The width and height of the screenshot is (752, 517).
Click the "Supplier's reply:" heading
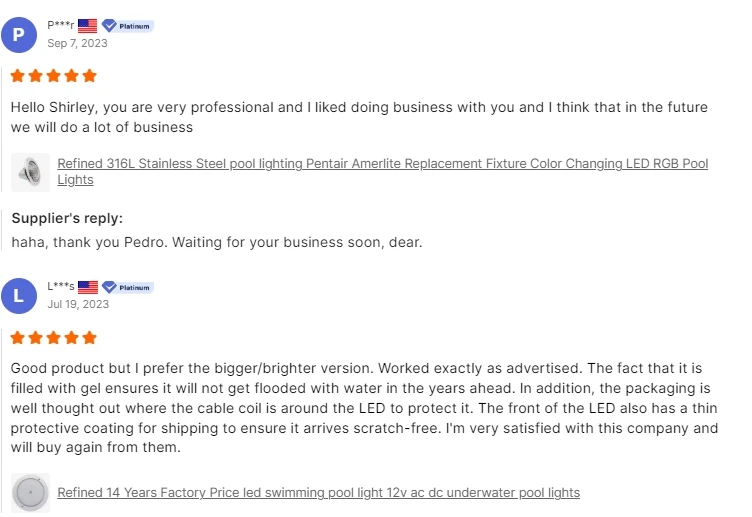pos(67,219)
